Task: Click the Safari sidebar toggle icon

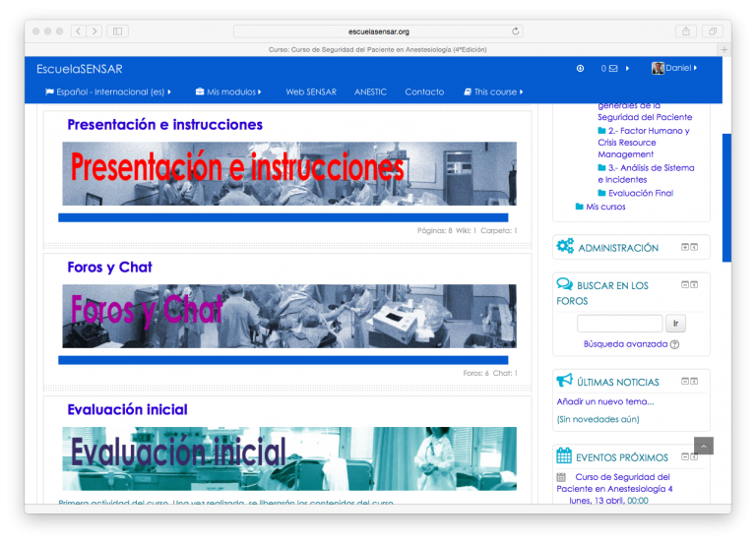Action: pos(119,31)
